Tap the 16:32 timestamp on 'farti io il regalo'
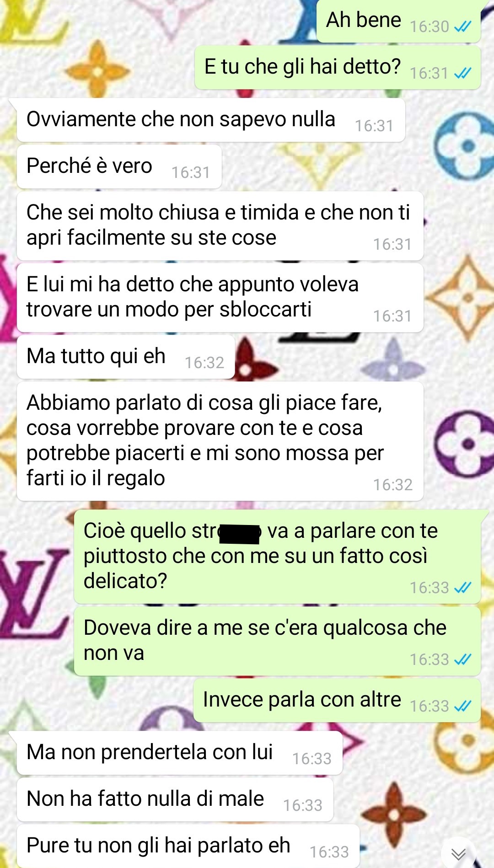494x868 pixels. click(x=392, y=485)
